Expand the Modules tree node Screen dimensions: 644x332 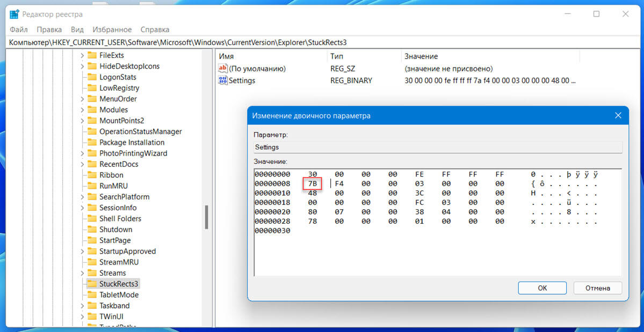tap(82, 109)
